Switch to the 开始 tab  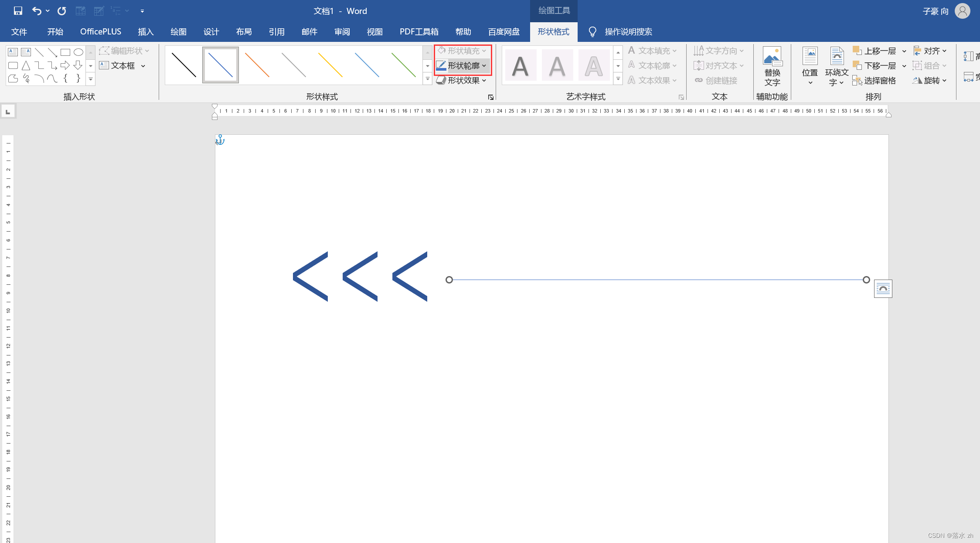click(55, 32)
